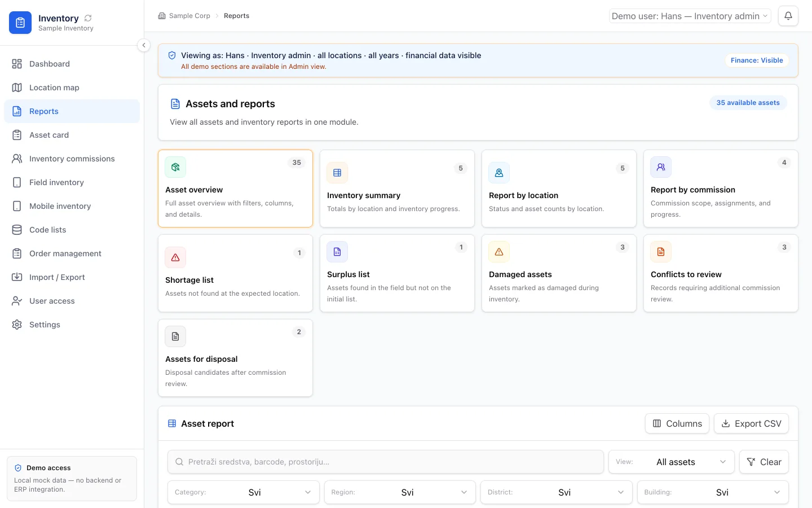Click the Settings gear icon
This screenshot has height=508, width=812.
point(17,325)
